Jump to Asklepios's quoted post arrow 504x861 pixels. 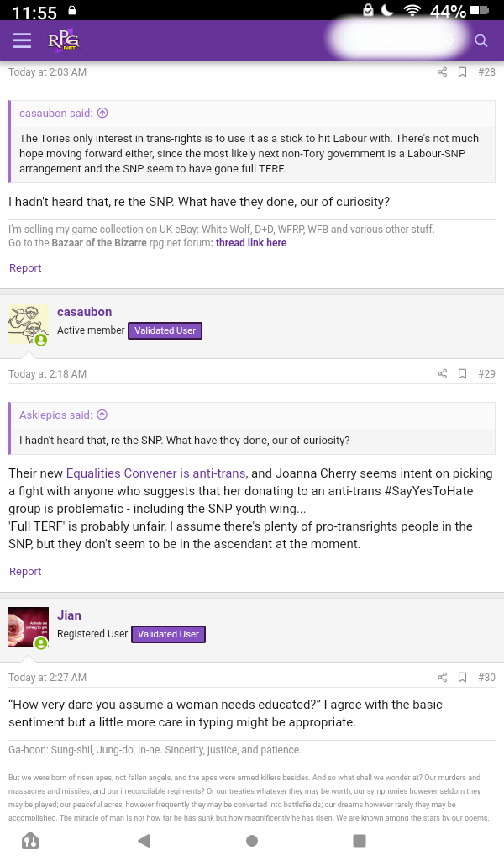[102, 415]
